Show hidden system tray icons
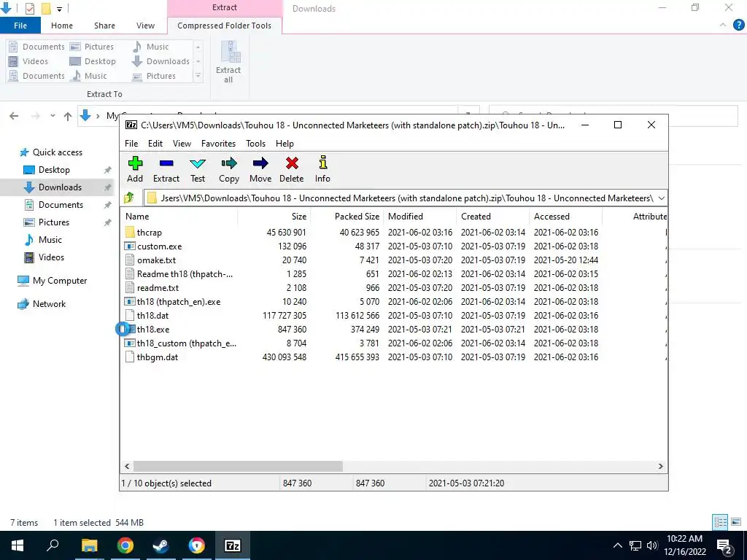The image size is (747, 560). coord(617,545)
